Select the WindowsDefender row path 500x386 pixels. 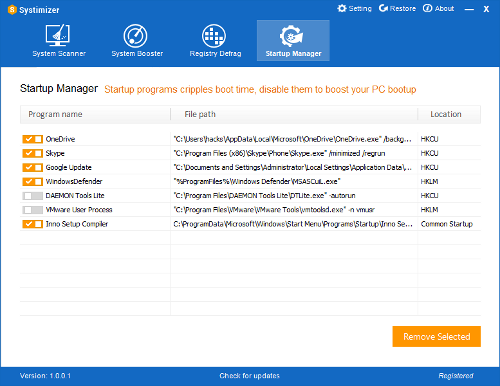257,182
